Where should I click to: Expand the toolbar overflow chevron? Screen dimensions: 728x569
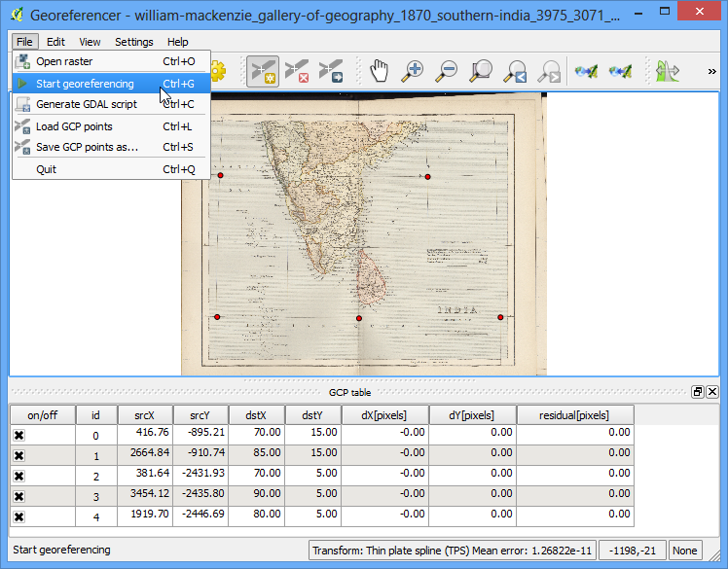[711, 71]
